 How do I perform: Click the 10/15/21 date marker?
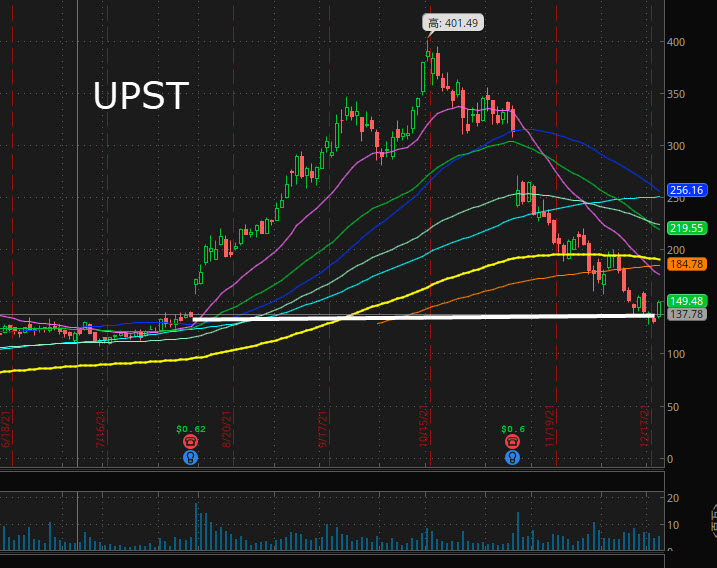tap(424, 426)
